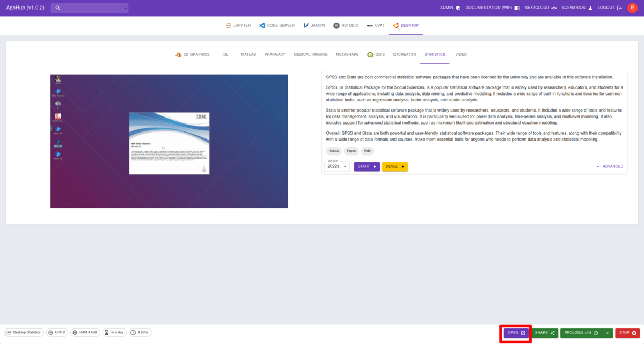Open the Prolong dropdown arrow

point(607,333)
